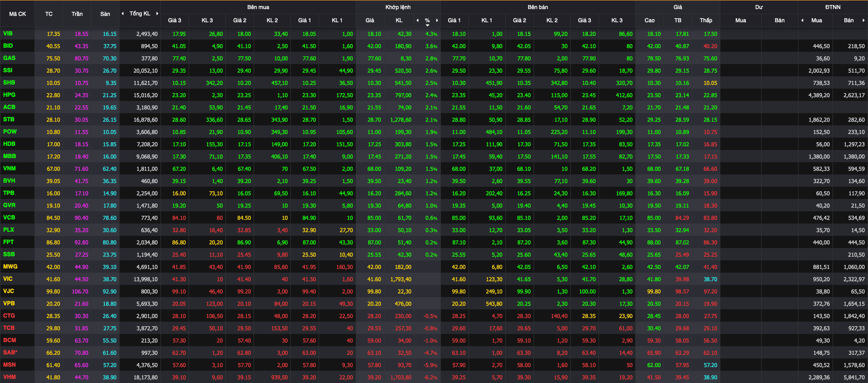Click right arrow in ĐTNN Bán header
Screen dimensions: 868x383
click(863, 20)
